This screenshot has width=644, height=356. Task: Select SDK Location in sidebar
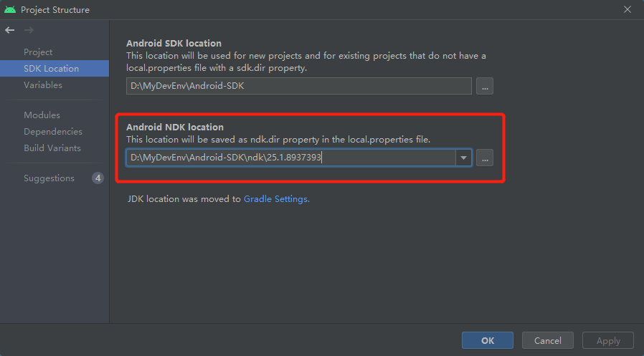51,69
